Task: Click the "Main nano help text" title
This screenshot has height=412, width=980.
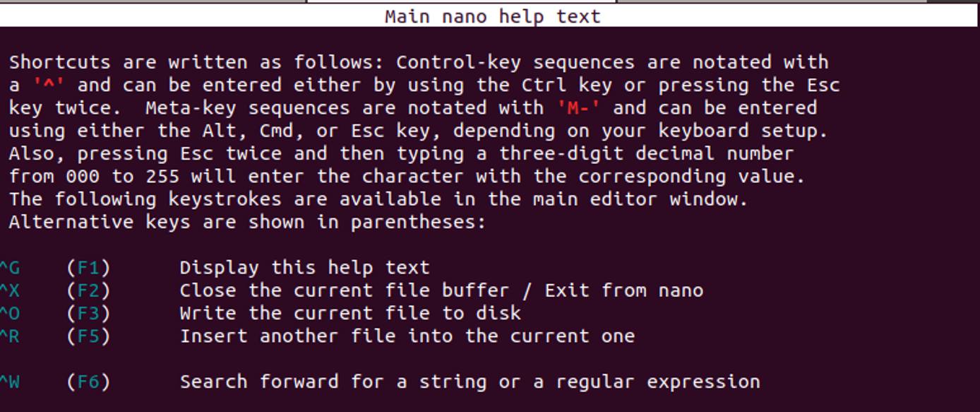Action: pos(492,16)
